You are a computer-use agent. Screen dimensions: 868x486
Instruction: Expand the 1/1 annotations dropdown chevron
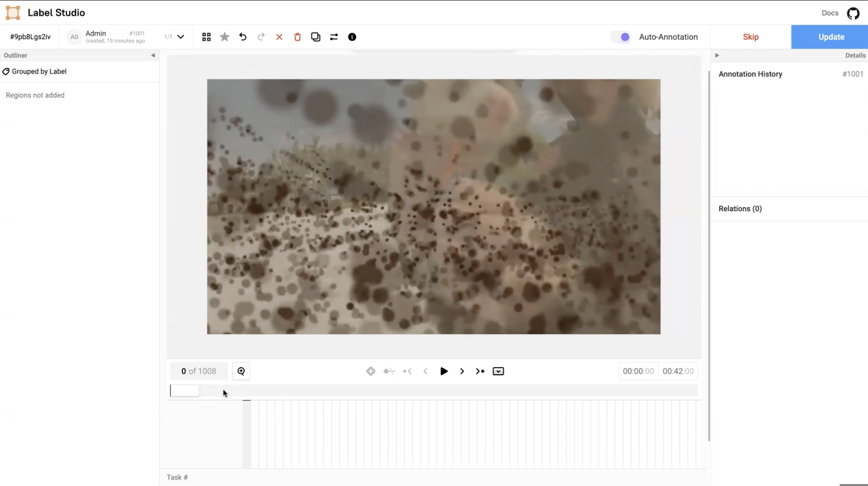point(181,37)
